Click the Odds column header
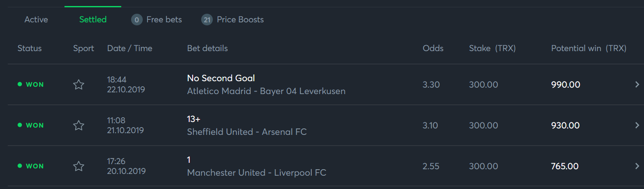This screenshot has width=644, height=189. pyautogui.click(x=433, y=49)
